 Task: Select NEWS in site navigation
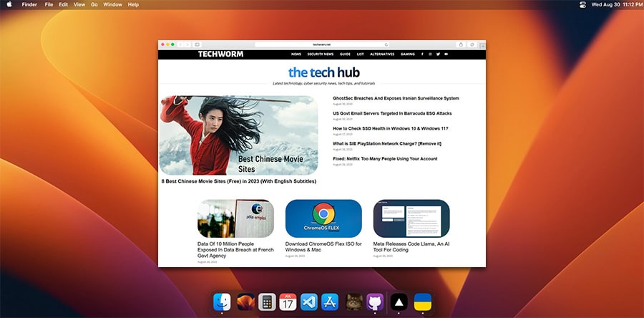(x=296, y=54)
